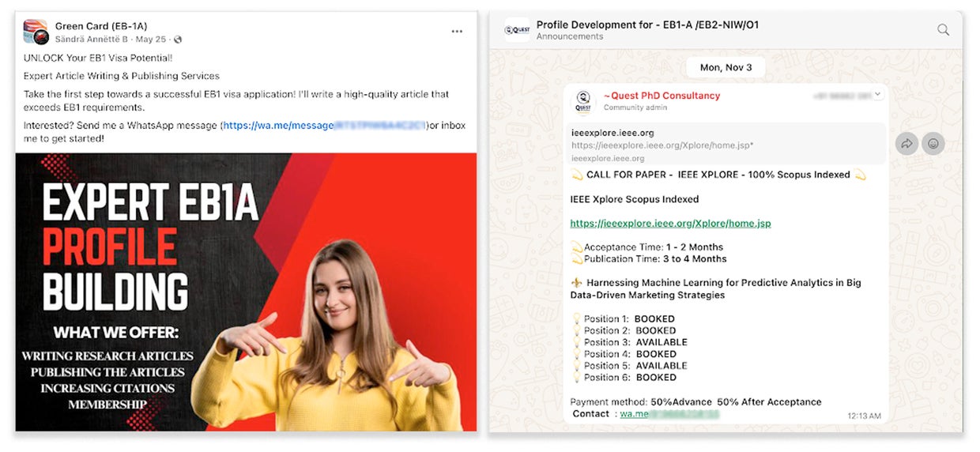
Task: Open the Facebook post three-dots options menu
Action: (x=457, y=32)
